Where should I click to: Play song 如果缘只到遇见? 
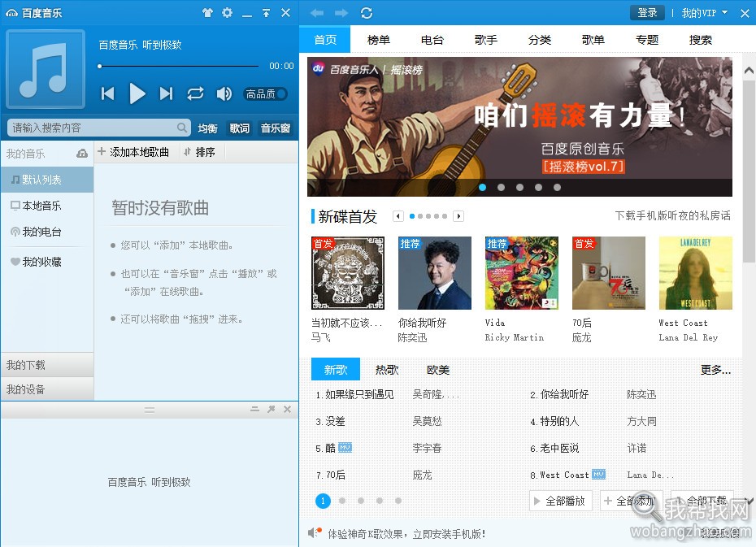(x=359, y=395)
